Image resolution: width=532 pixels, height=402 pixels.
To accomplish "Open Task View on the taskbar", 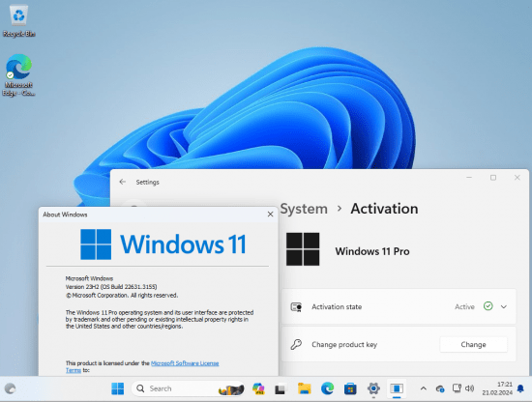I will pos(281,388).
